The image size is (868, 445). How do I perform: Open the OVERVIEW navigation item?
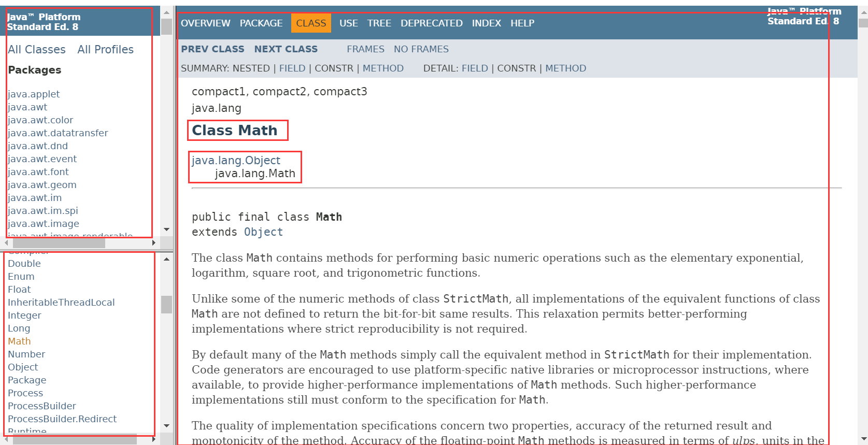click(205, 23)
